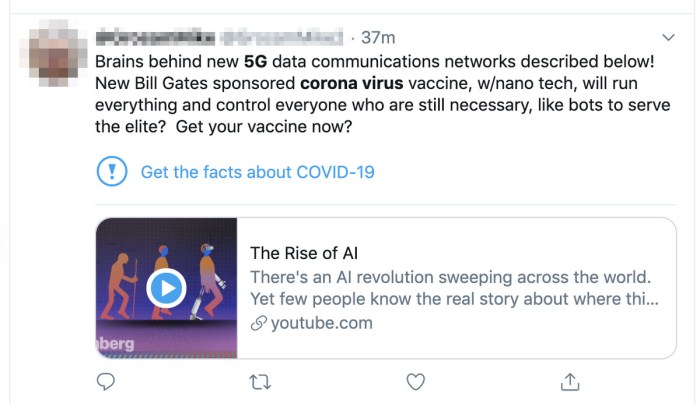Image resolution: width=700 pixels, height=404 pixels.
Task: Click the blurred display name of the author
Action: click(153, 38)
